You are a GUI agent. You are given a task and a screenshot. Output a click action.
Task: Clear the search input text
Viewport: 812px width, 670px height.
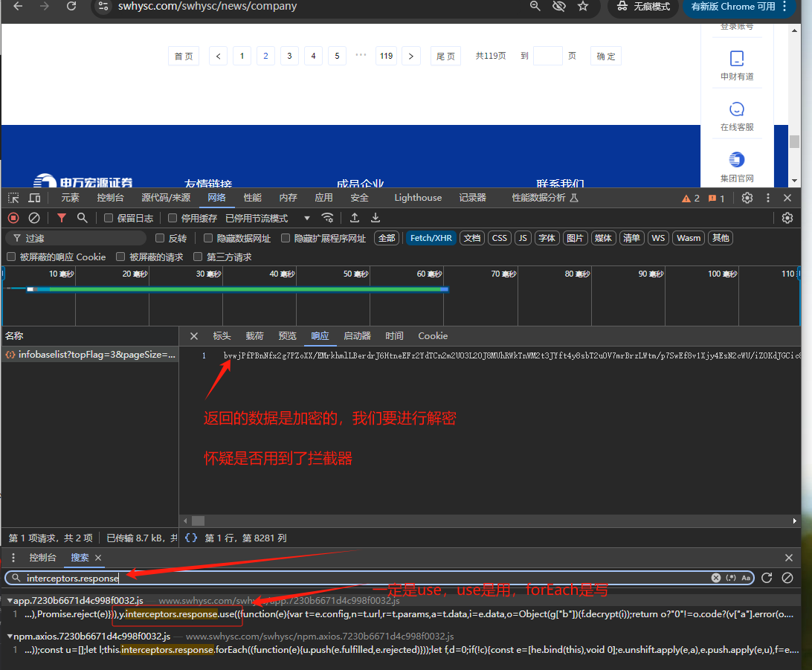(x=715, y=578)
